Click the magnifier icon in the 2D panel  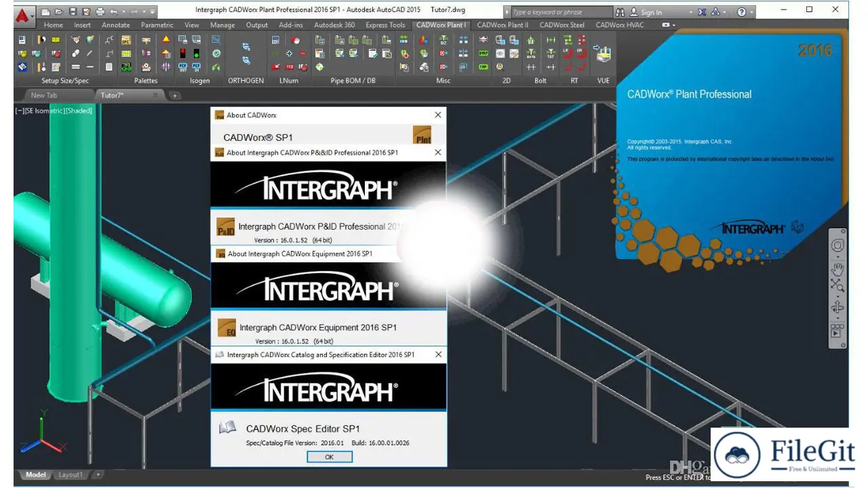click(x=500, y=67)
